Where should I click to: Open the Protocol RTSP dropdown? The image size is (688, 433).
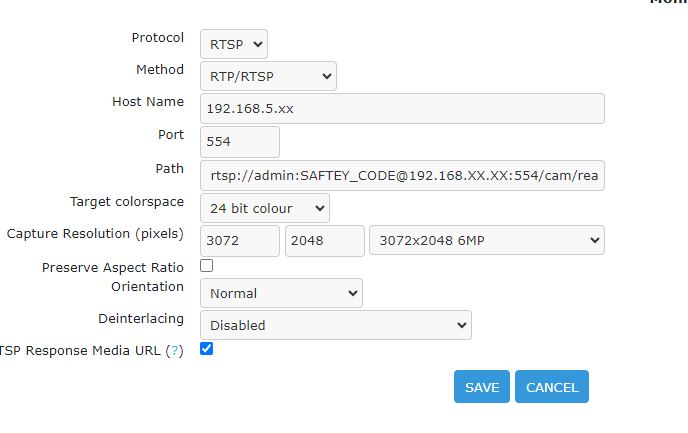tap(234, 44)
